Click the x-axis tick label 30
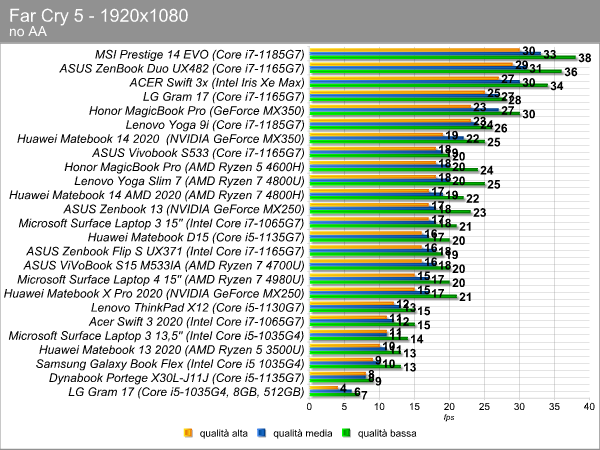600x450 pixels. point(519,407)
